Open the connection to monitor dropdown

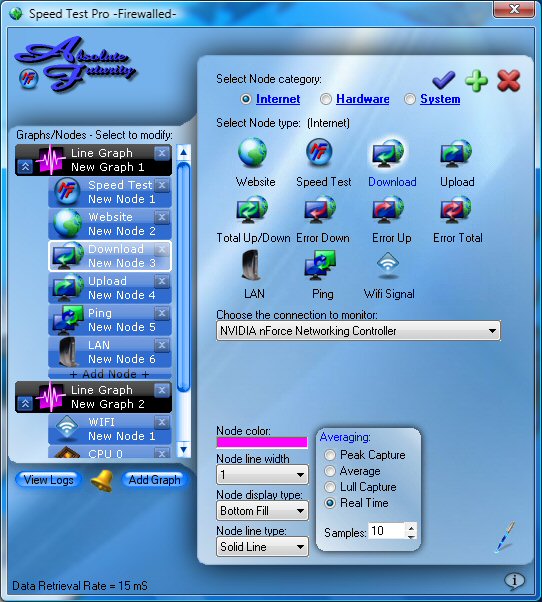(358, 331)
